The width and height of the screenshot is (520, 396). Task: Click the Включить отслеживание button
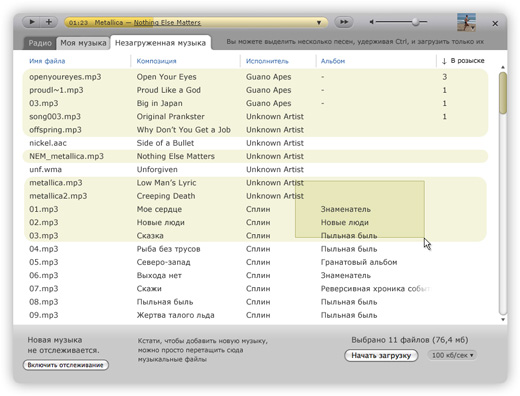click(66, 365)
